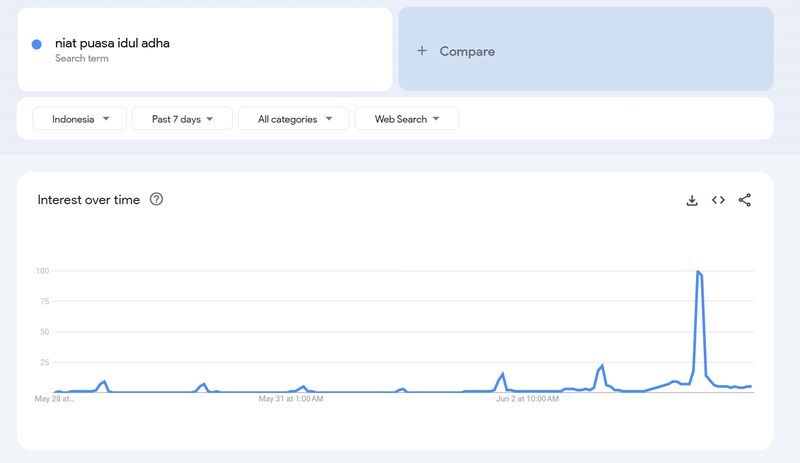Click the 75 y-axis value
The width and height of the screenshot is (800, 463).
44,301
